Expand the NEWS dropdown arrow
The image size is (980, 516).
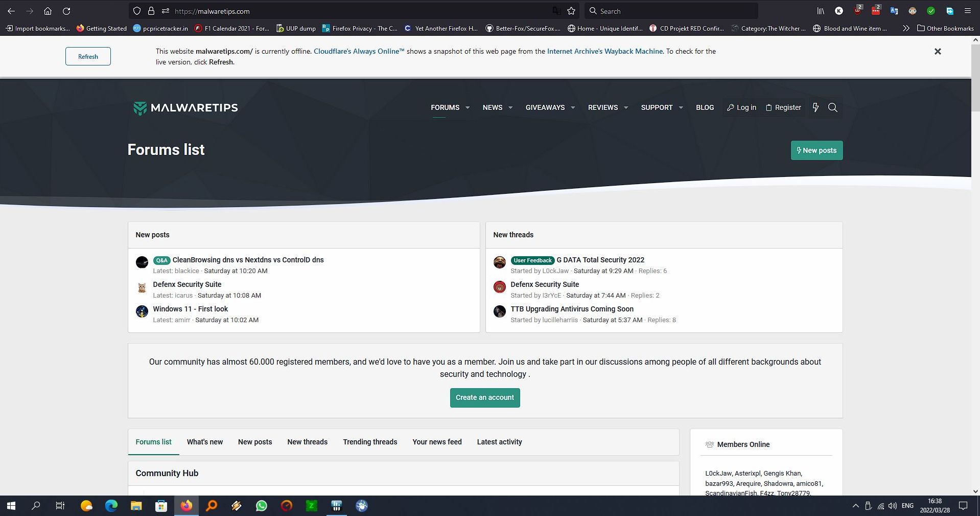(x=510, y=107)
